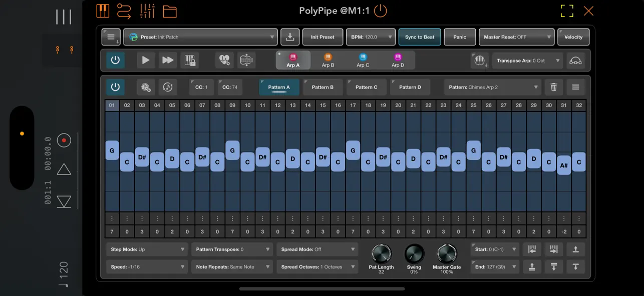Select the keyboard icon in the top toolbar

[x=103, y=10]
